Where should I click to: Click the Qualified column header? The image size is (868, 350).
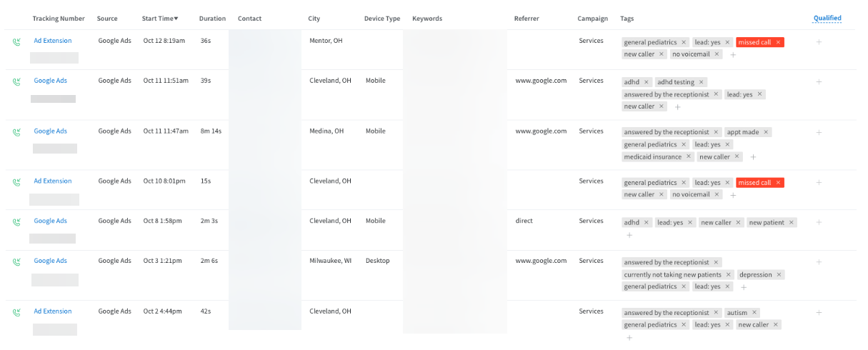827,19
